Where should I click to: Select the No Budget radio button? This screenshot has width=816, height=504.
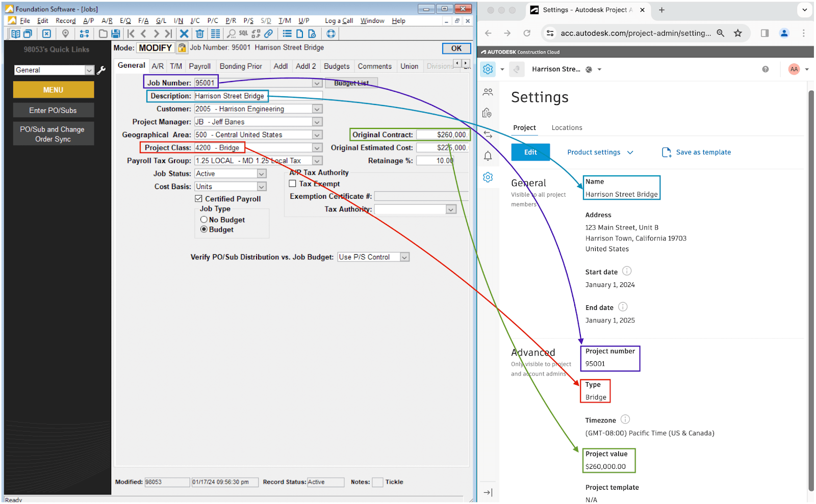point(204,220)
